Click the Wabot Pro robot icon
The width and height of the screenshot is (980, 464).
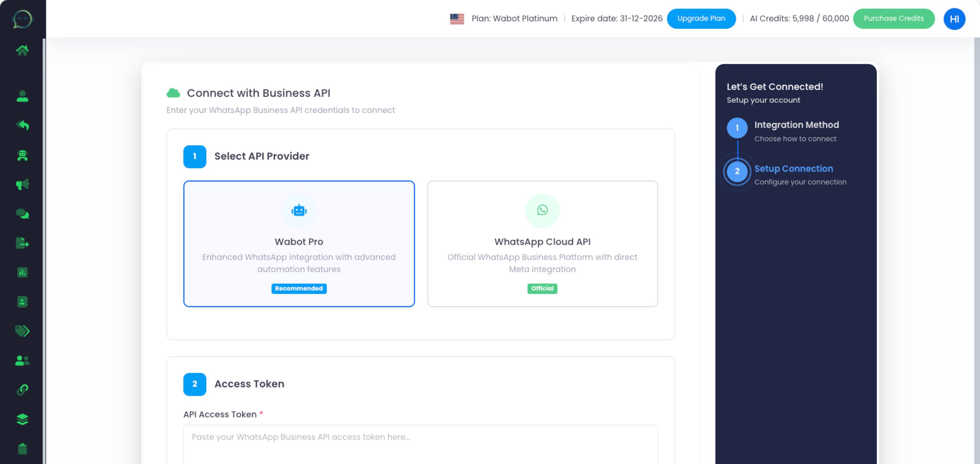[299, 210]
